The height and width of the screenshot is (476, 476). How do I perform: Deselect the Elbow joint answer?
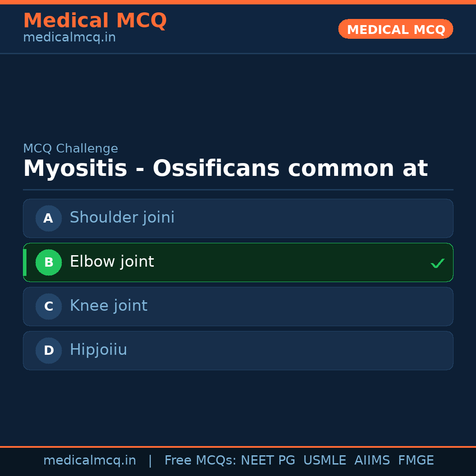(238, 262)
